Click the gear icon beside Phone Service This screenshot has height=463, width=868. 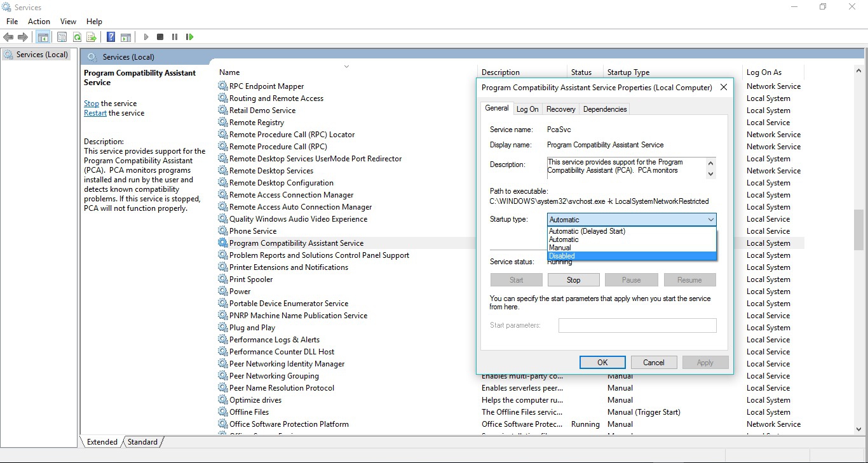tap(222, 231)
